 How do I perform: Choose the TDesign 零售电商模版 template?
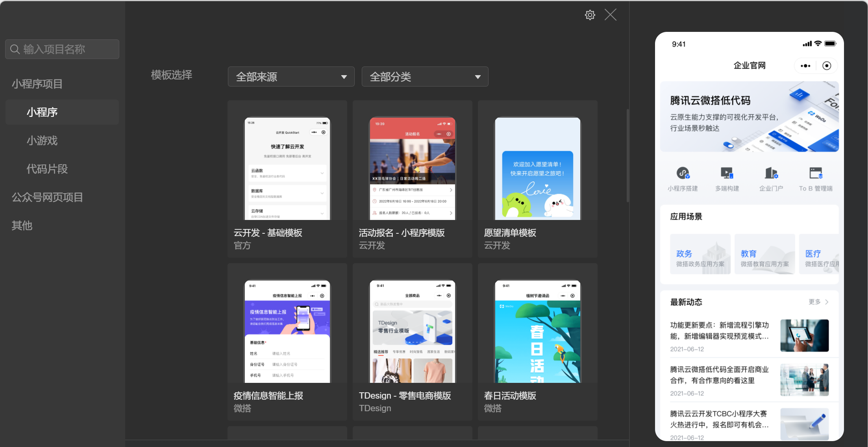pos(412,342)
